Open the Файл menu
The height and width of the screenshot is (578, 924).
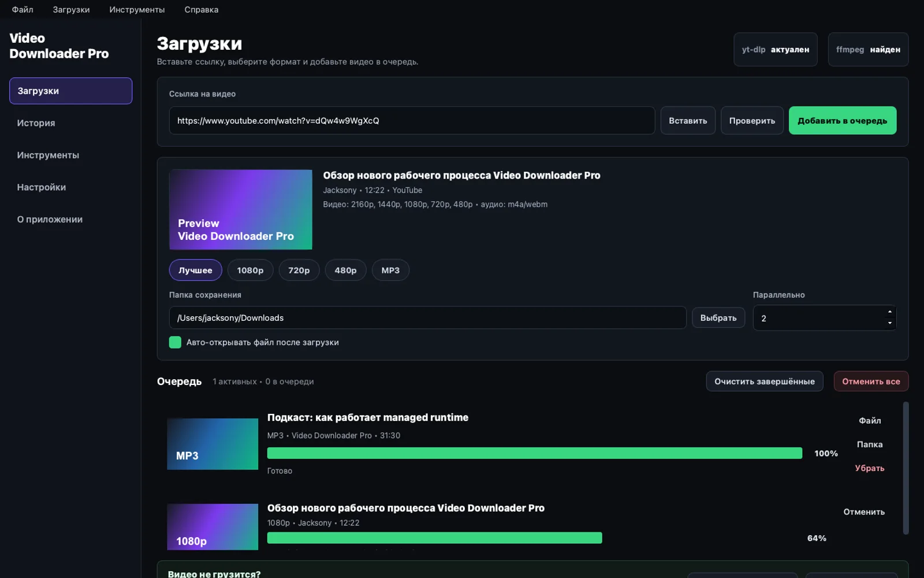23,9
